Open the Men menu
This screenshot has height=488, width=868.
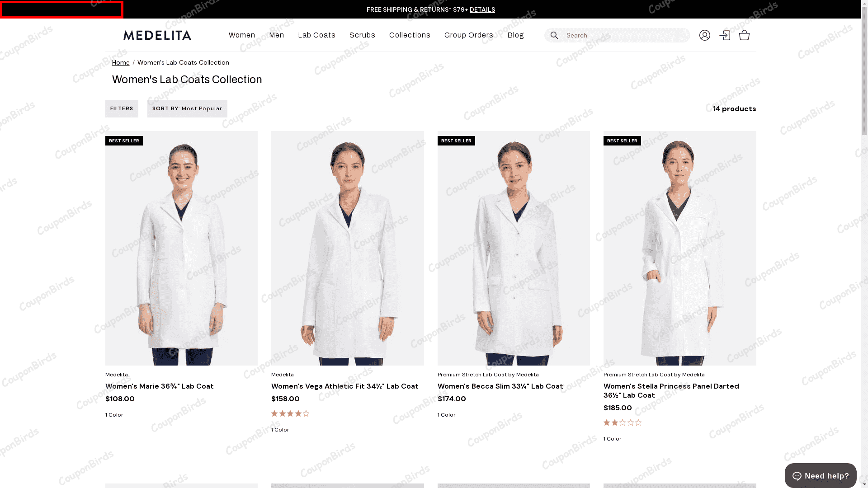(277, 35)
